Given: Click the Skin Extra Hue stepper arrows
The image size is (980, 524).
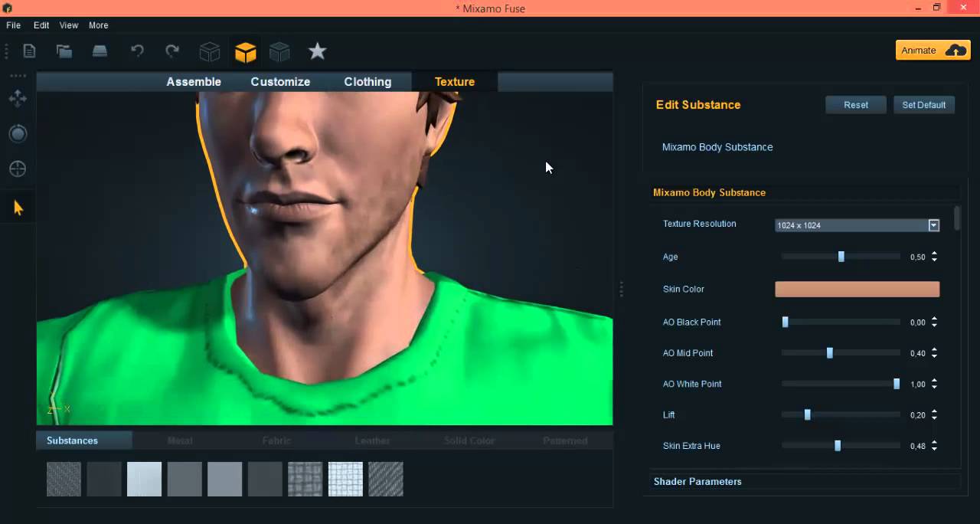Looking at the screenshot, I should (934, 445).
